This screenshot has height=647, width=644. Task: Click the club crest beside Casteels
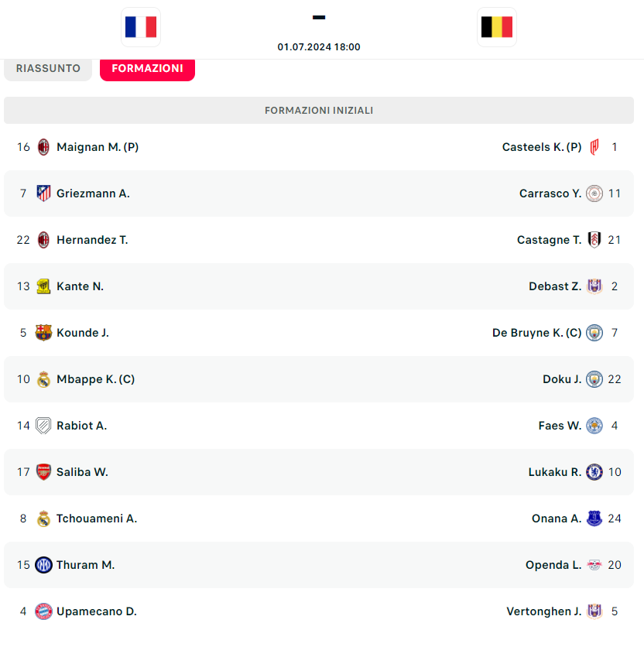pyautogui.click(x=594, y=147)
